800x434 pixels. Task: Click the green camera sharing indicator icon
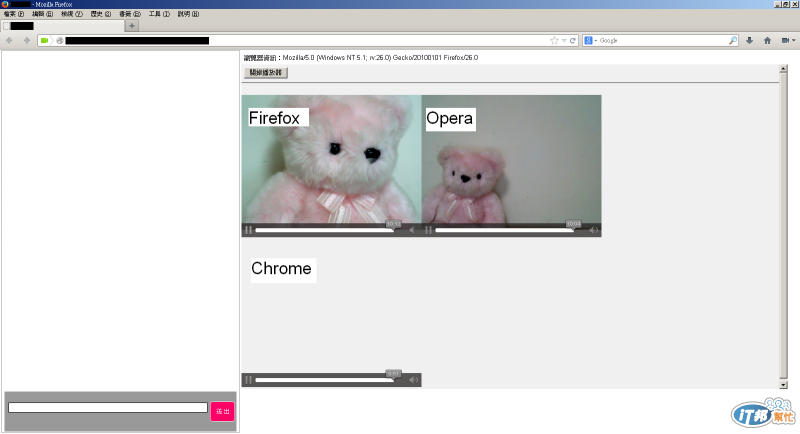coord(44,40)
